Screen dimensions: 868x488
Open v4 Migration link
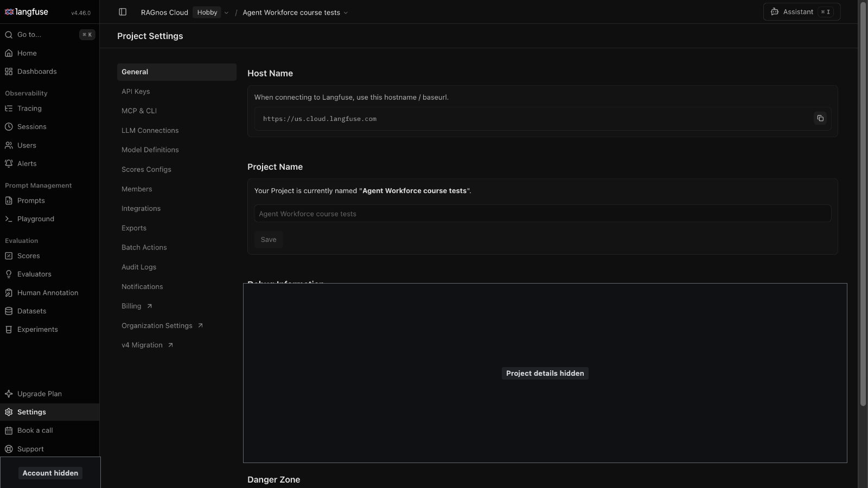coord(177,345)
